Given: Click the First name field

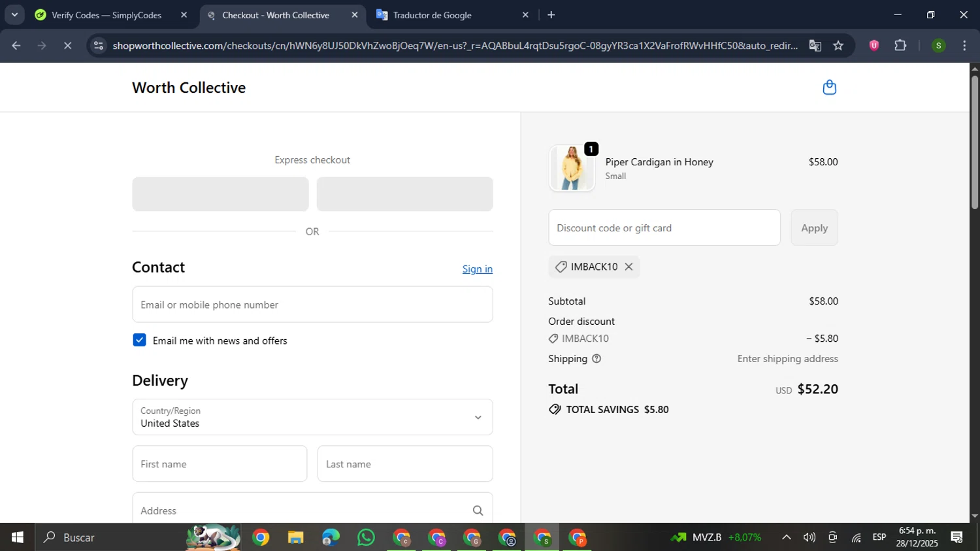Looking at the screenshot, I should pos(220,464).
